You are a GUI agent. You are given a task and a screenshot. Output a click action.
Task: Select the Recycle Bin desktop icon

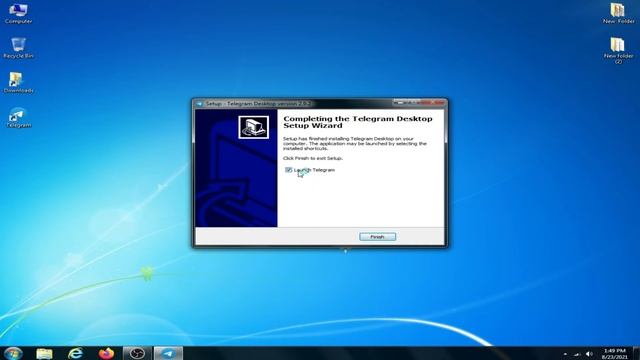tap(18, 48)
